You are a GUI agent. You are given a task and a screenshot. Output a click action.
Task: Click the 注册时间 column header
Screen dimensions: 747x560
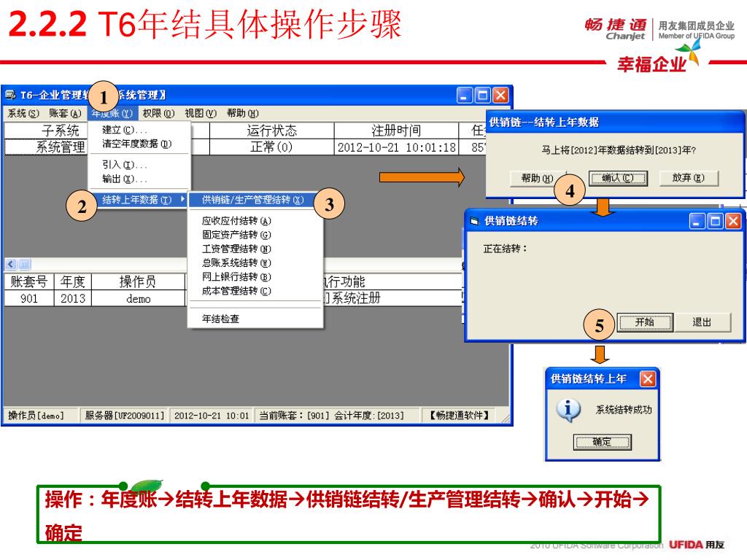(396, 131)
